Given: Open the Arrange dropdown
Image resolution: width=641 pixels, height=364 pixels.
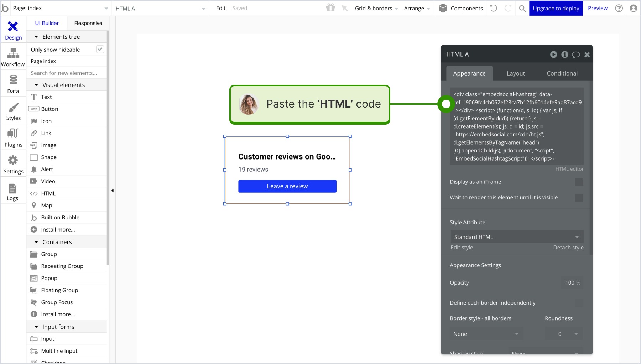Looking at the screenshot, I should pyautogui.click(x=417, y=8).
